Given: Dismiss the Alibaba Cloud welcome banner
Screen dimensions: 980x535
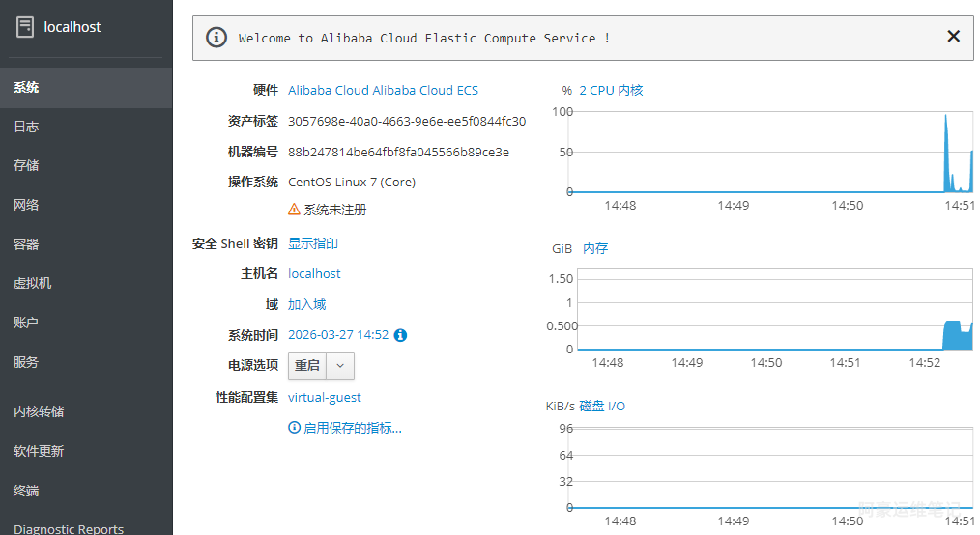Looking at the screenshot, I should point(953,36).
